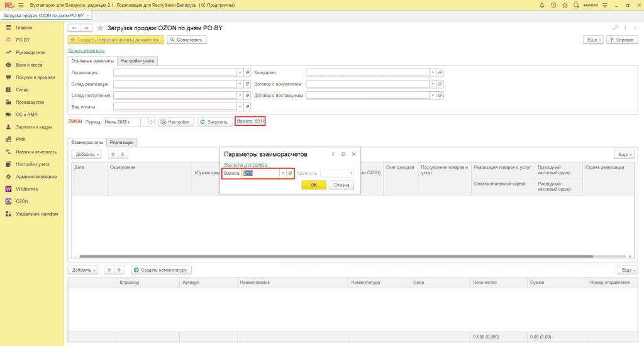
Task: Open Настройки учета sidebar section
Action: pyautogui.click(x=32, y=164)
